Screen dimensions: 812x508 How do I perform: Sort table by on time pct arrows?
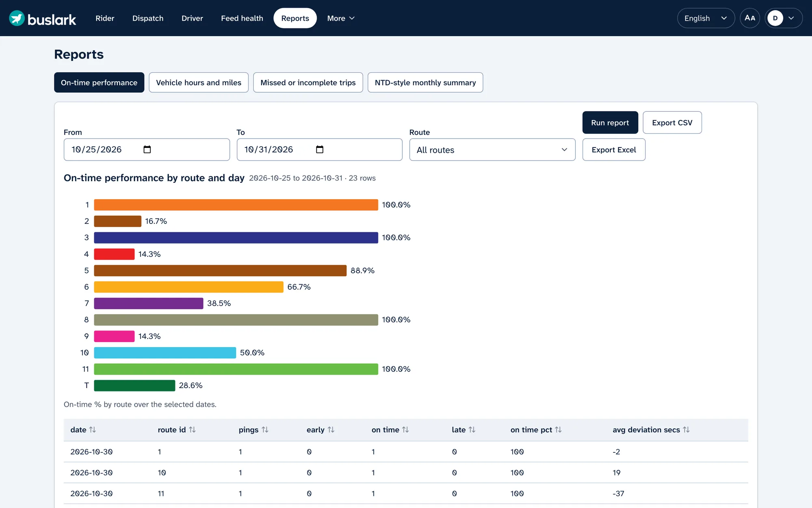click(558, 430)
